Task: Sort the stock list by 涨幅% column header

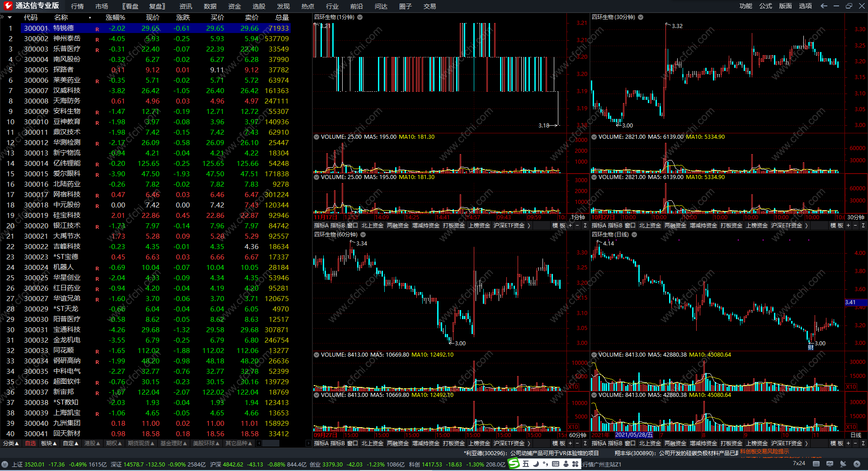Action: [115, 18]
